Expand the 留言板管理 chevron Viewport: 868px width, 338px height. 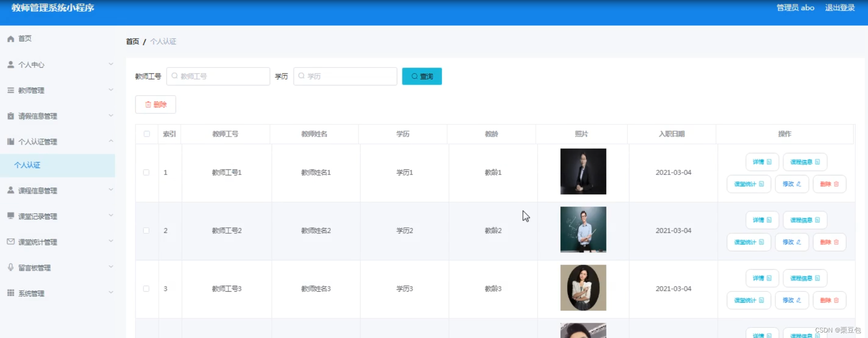(111, 266)
